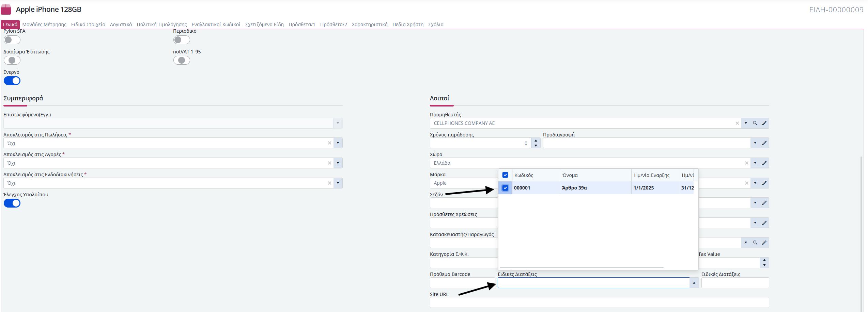Edit supplier CELLPHONES COMPANY AE pencil icon
This screenshot has height=312, width=868.
(764, 123)
